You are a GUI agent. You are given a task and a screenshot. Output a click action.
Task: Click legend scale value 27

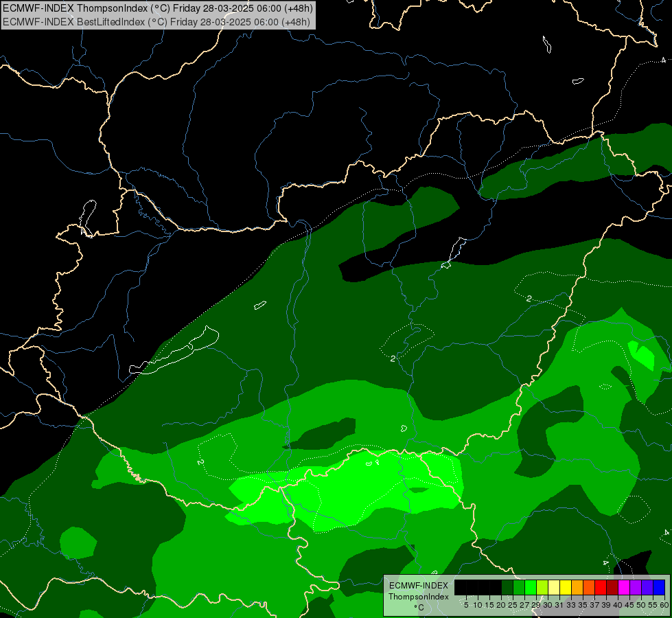(x=524, y=605)
